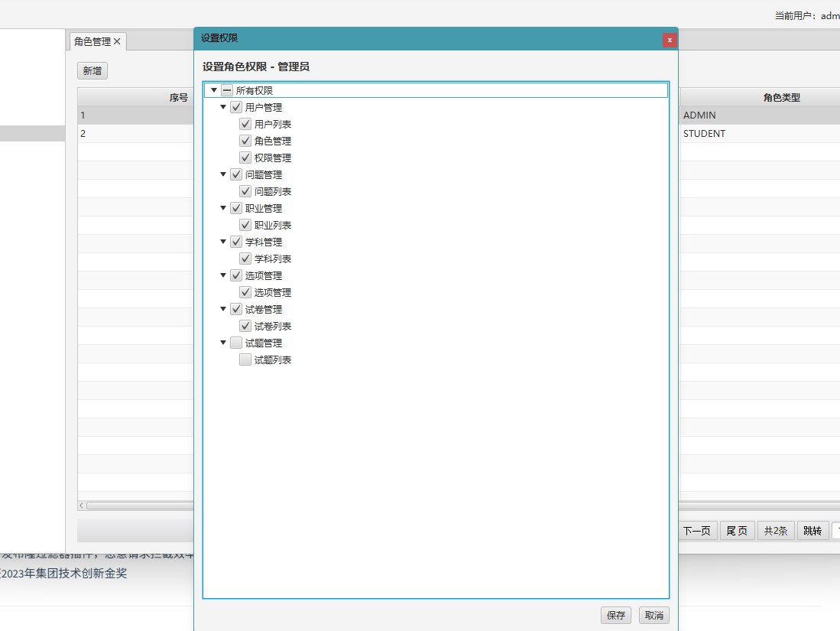Switch to the 角色管理 tab
840x631 pixels.
point(92,41)
